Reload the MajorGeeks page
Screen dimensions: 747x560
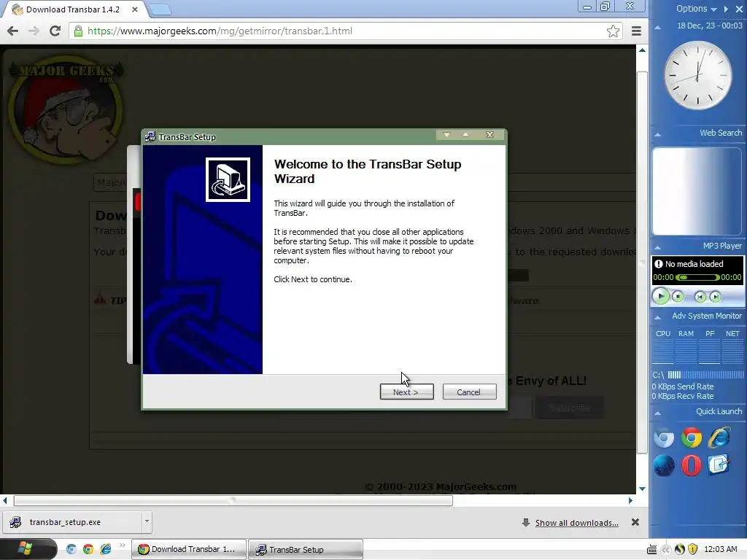[x=55, y=31]
